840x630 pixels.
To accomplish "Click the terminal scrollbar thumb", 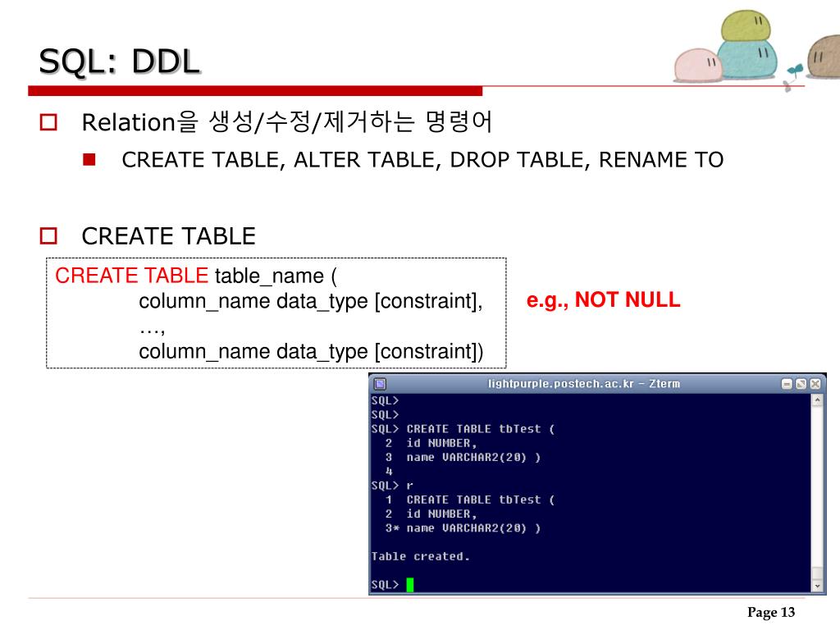I will coord(817,573).
